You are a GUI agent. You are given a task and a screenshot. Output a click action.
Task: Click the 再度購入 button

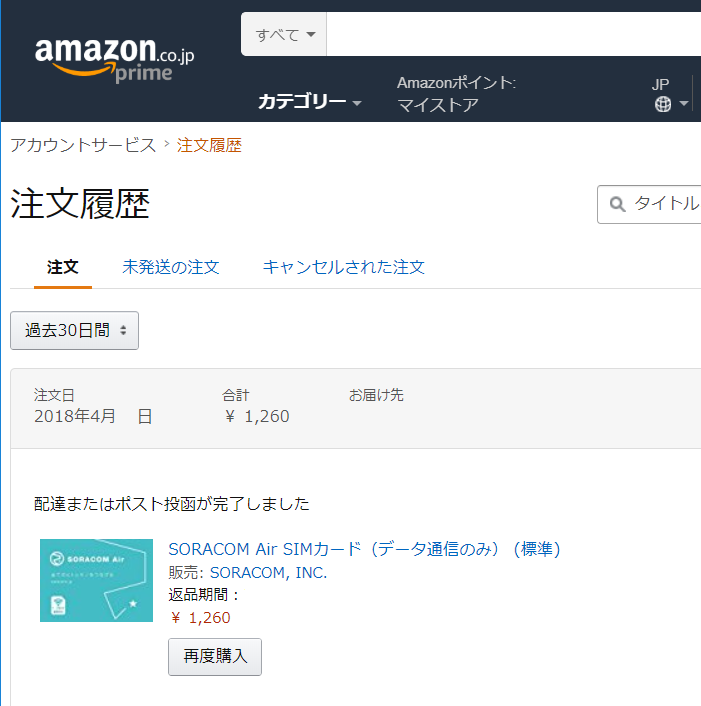pyautogui.click(x=215, y=656)
